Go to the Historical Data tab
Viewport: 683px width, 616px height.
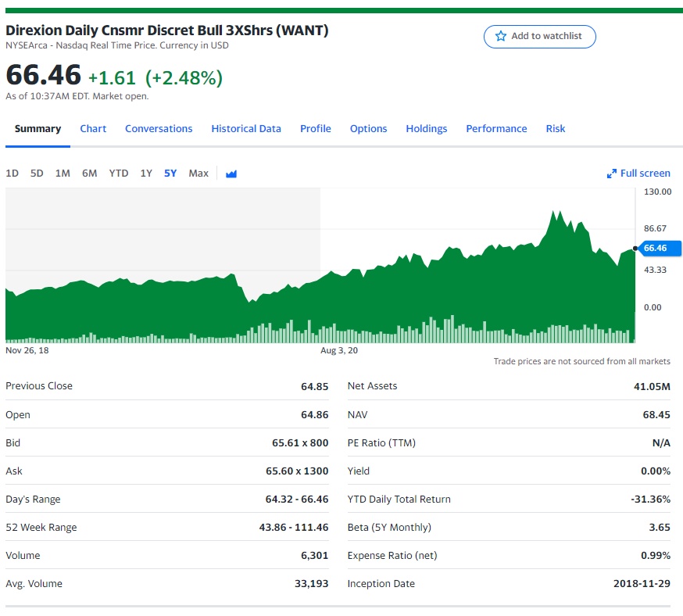(246, 129)
